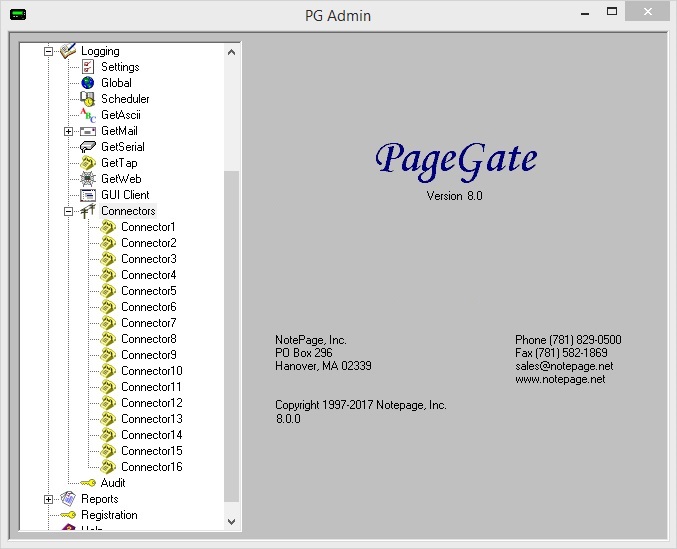
Task: Click the Scheduler clock icon
Action: pyautogui.click(x=88, y=99)
